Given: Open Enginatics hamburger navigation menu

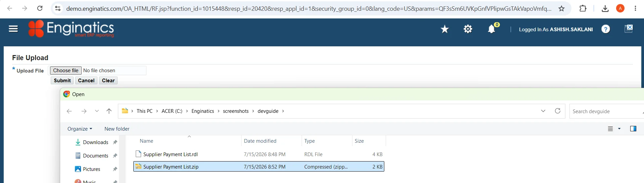Looking at the screenshot, I should pos(13,29).
